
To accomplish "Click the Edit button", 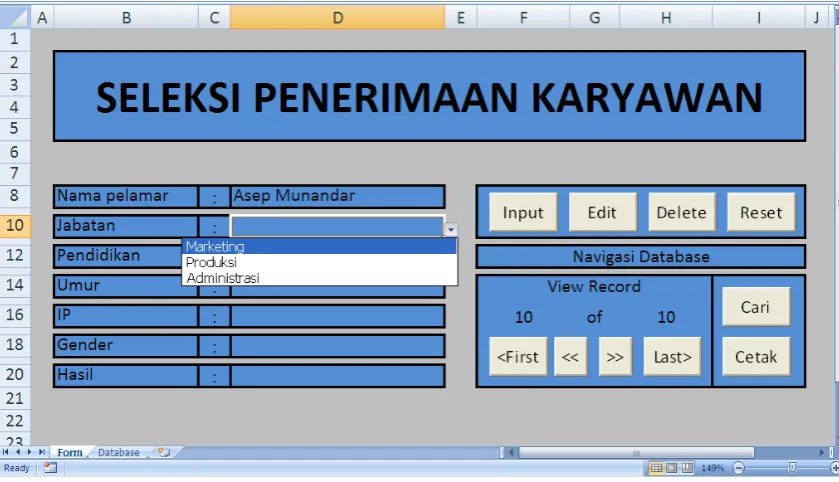I will point(602,212).
